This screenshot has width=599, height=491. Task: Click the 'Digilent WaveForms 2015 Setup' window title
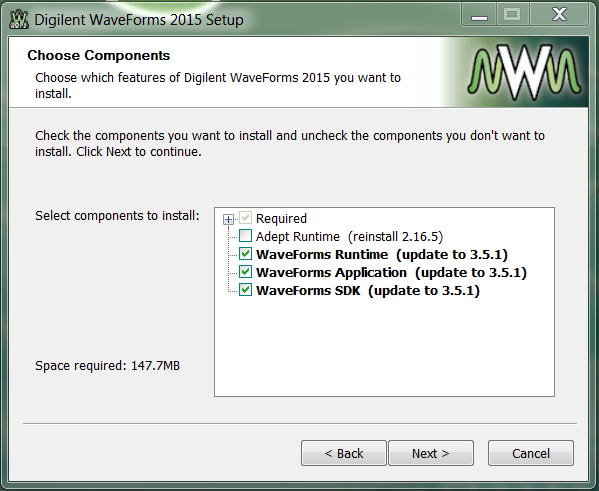139,20
